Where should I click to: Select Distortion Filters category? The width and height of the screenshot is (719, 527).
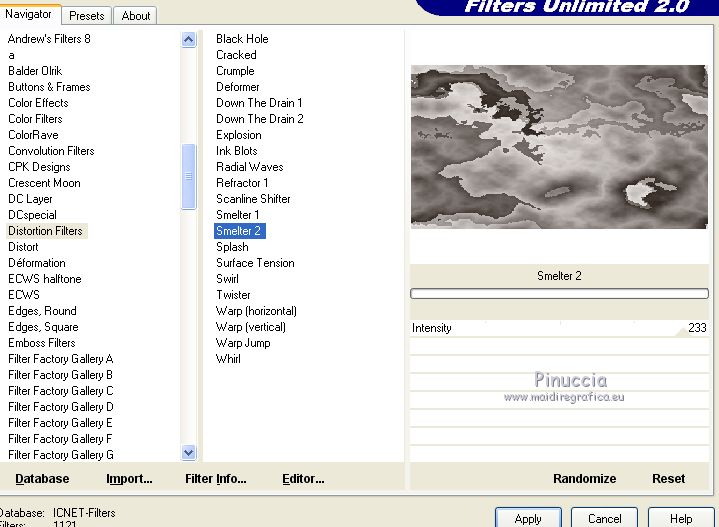pyautogui.click(x=45, y=231)
